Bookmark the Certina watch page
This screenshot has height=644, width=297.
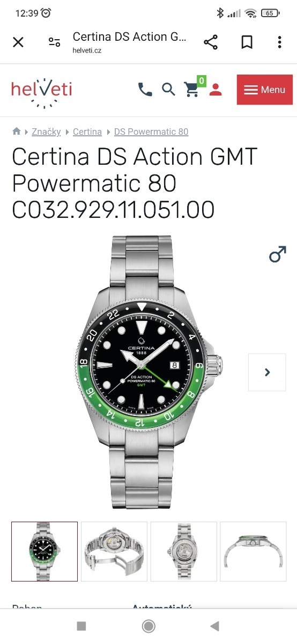247,42
